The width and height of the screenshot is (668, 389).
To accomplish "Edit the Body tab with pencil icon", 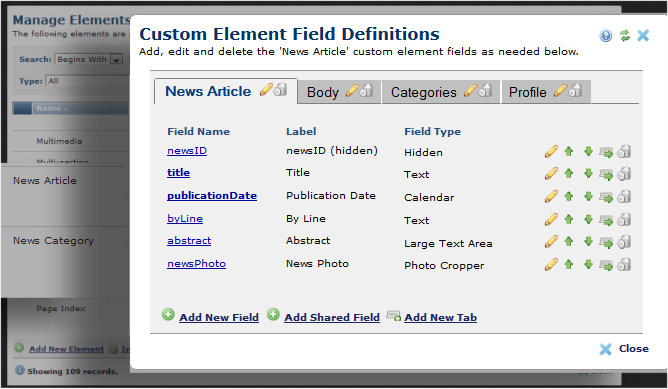I will pyautogui.click(x=352, y=90).
